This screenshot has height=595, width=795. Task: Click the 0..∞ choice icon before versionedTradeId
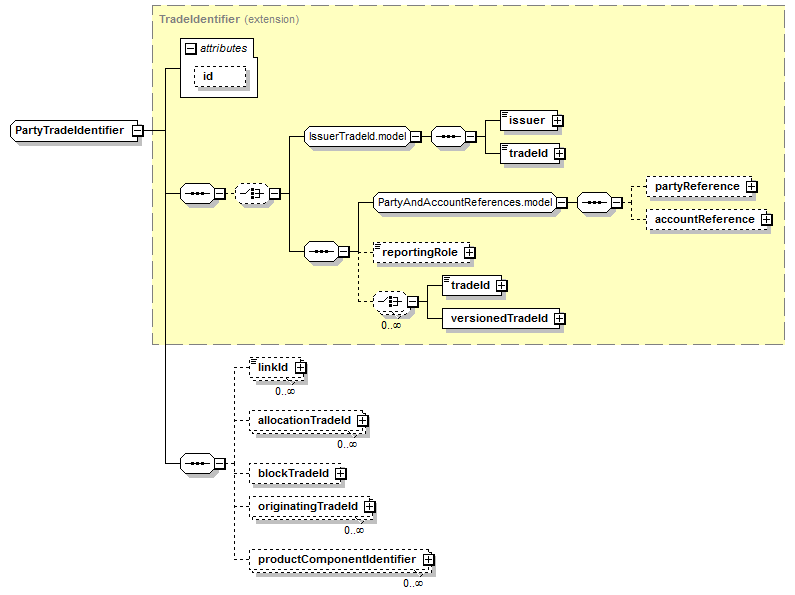tap(390, 302)
